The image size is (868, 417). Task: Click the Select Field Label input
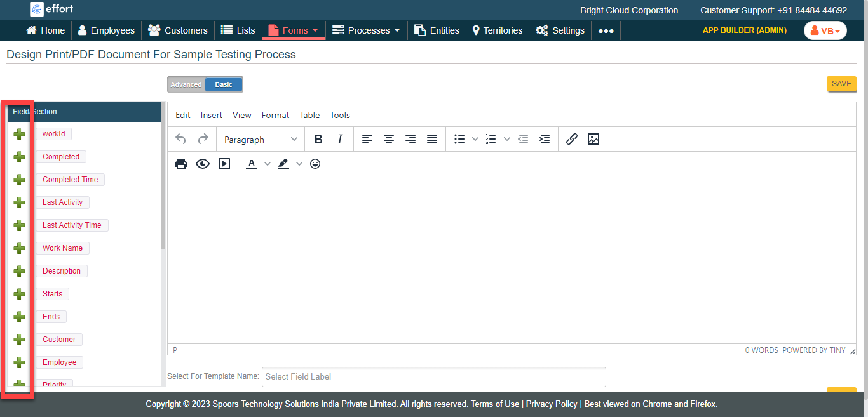click(434, 376)
